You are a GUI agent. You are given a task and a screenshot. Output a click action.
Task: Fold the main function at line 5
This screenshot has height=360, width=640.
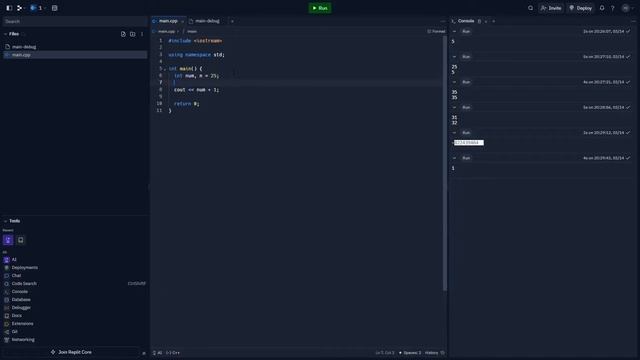(x=165, y=69)
